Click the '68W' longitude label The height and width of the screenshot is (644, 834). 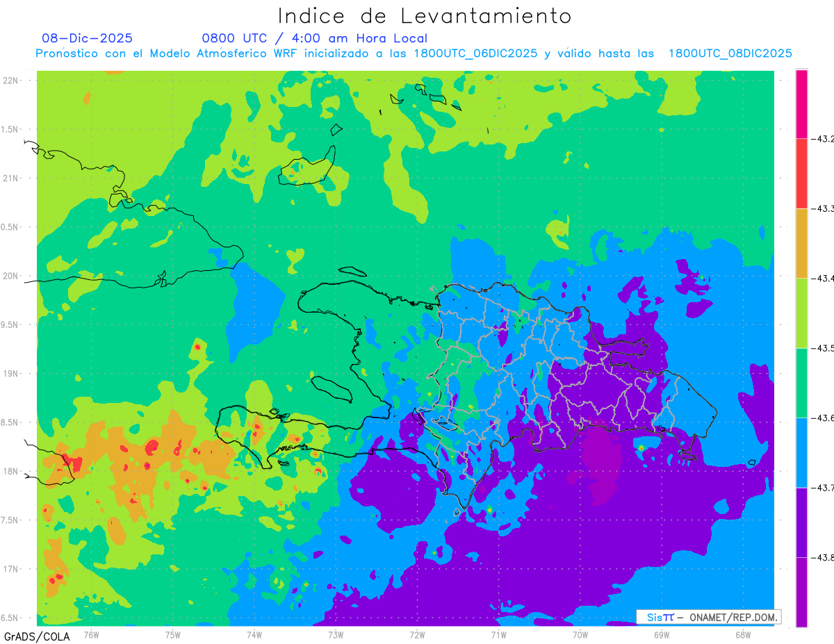pos(742,634)
